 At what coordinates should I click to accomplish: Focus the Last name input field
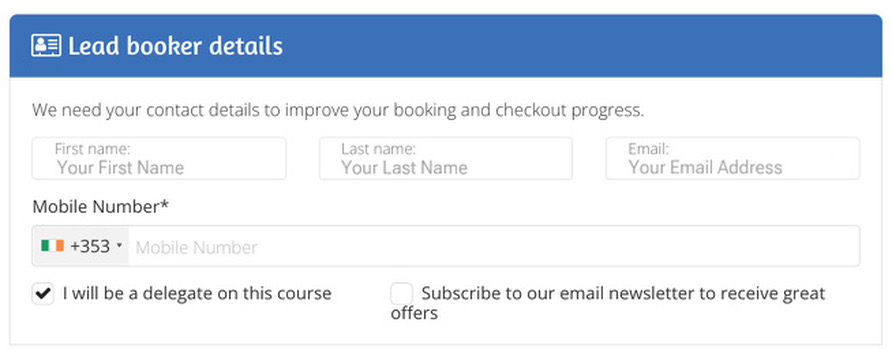(445, 158)
